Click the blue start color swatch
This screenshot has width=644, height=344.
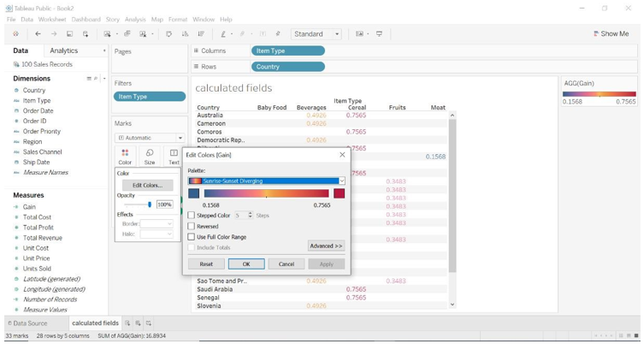194,193
